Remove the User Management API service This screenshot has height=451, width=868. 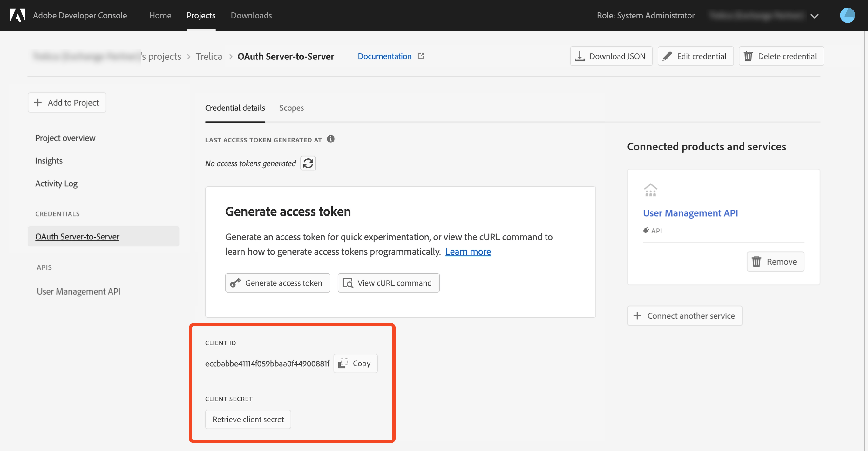775,261
